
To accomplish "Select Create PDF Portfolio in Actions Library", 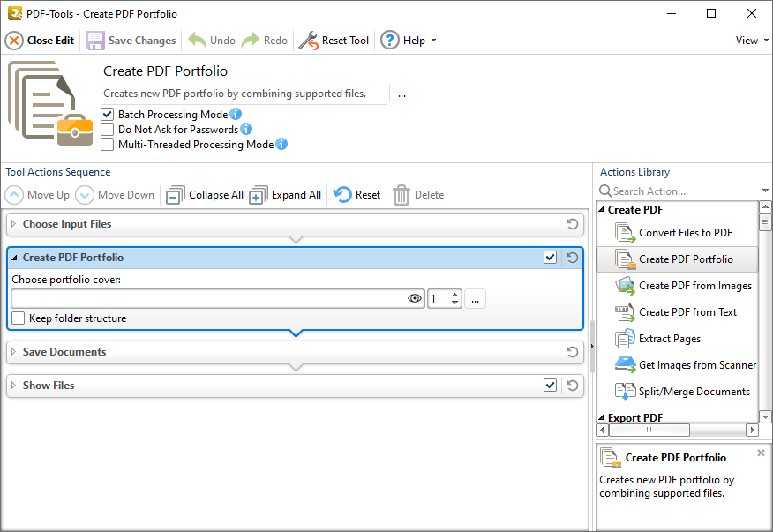I will (x=678, y=259).
